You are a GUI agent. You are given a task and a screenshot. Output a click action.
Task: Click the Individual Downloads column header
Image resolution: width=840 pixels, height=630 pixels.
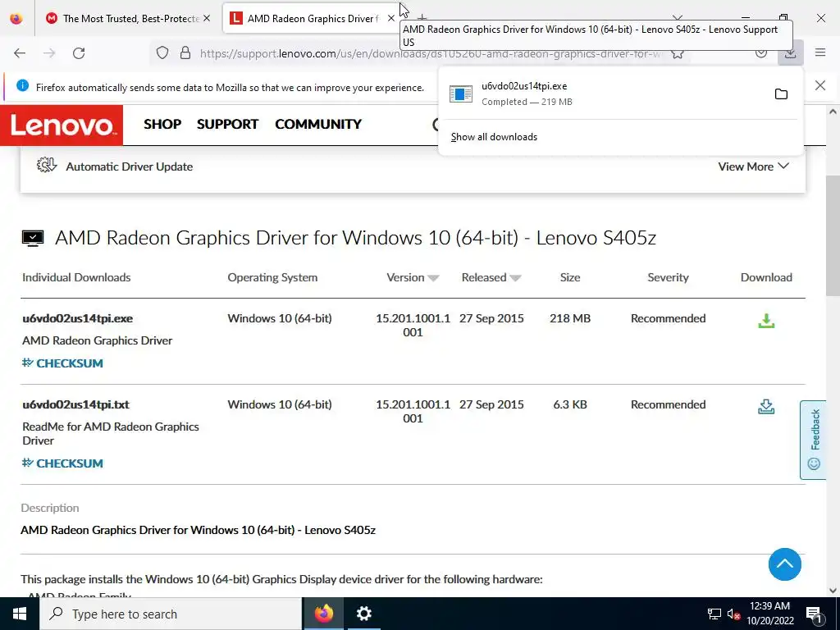(x=76, y=277)
